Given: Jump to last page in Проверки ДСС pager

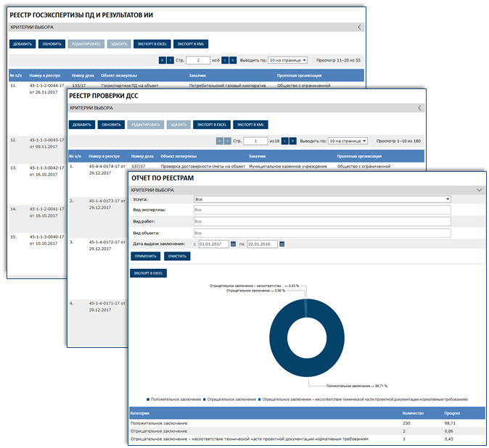Looking at the screenshot, I should 292,141.
